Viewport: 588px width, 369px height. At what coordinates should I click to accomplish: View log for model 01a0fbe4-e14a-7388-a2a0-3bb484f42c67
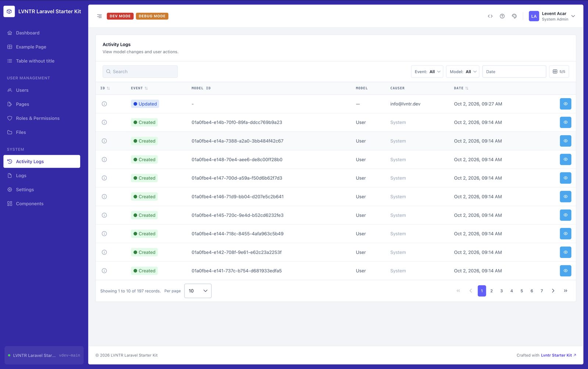565,141
